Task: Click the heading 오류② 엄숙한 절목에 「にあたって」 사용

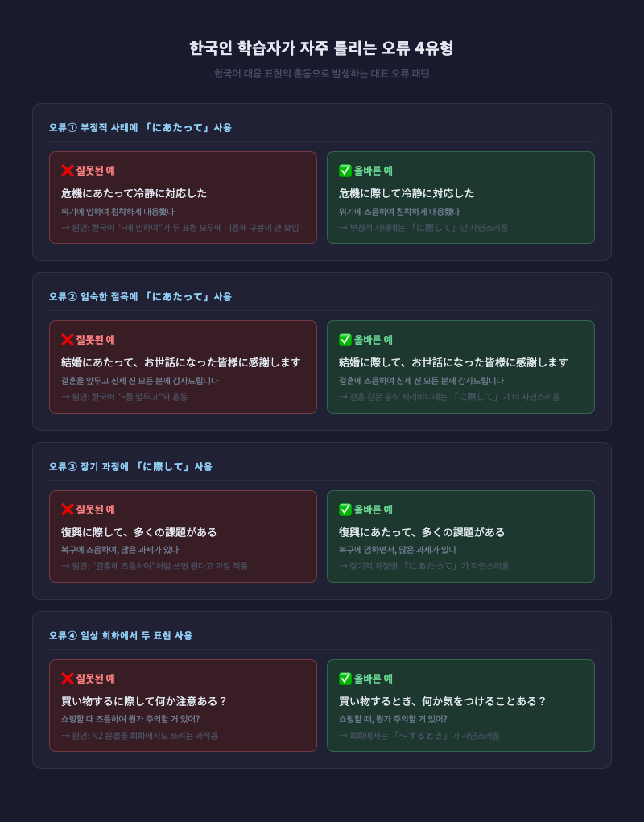Action: 140,297
